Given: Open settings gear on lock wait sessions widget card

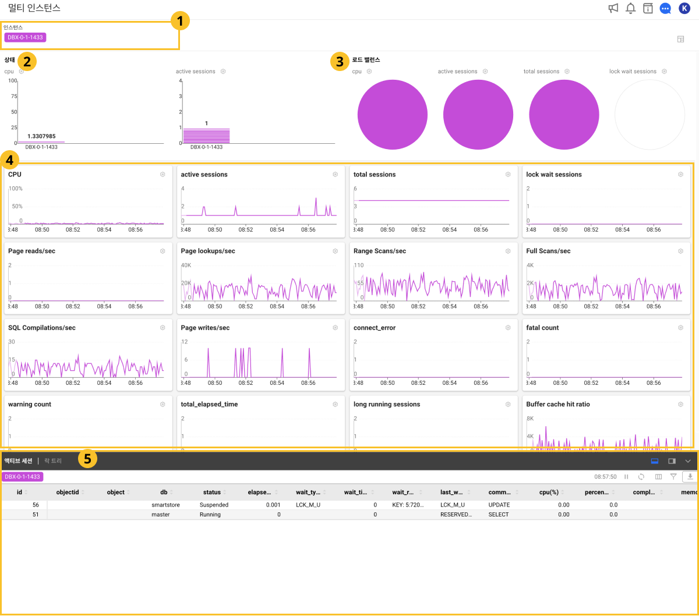Looking at the screenshot, I should click(680, 175).
